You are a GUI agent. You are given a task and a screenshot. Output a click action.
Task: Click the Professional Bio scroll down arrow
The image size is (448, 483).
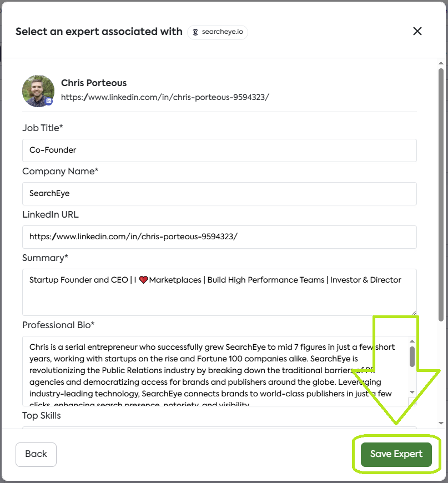(x=412, y=391)
